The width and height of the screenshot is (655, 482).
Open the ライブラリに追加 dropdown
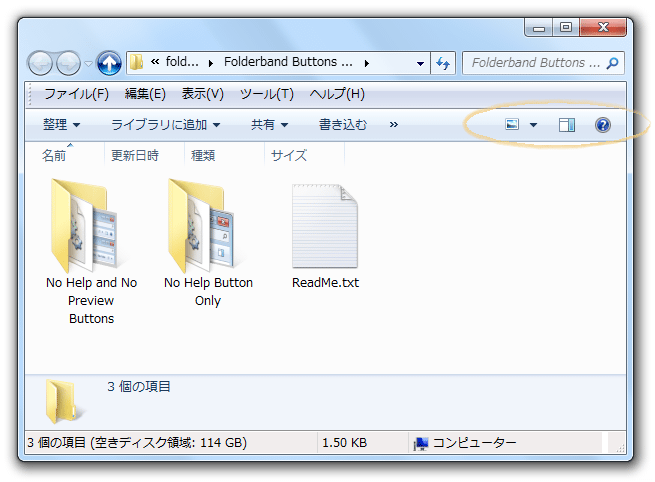(x=165, y=125)
